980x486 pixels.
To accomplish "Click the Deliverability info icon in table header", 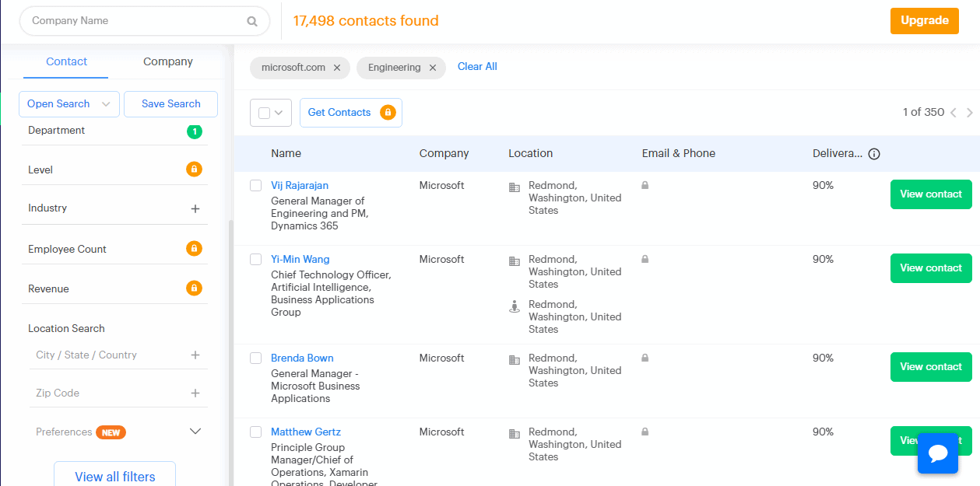I will coord(874,153).
